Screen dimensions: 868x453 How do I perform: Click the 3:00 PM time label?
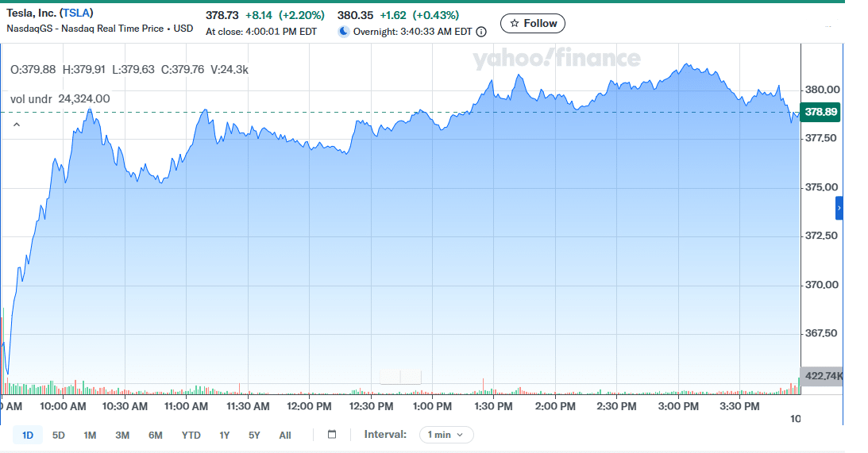click(678, 406)
